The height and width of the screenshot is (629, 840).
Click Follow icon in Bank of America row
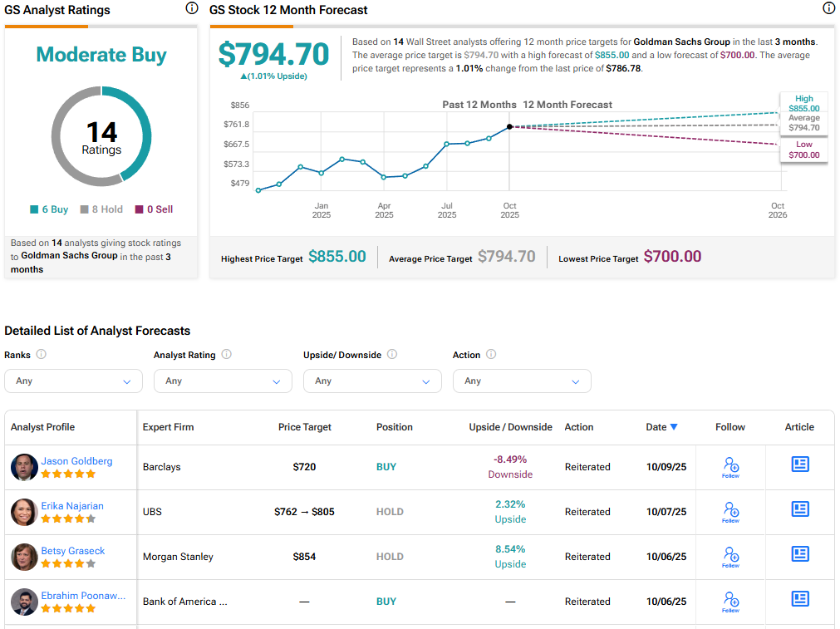(x=730, y=600)
